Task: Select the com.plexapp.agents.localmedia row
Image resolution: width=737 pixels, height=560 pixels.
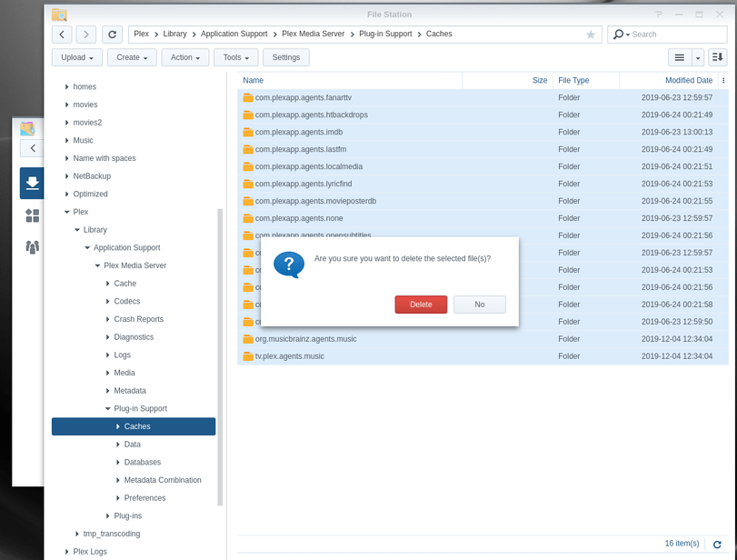Action: pyautogui.click(x=483, y=167)
